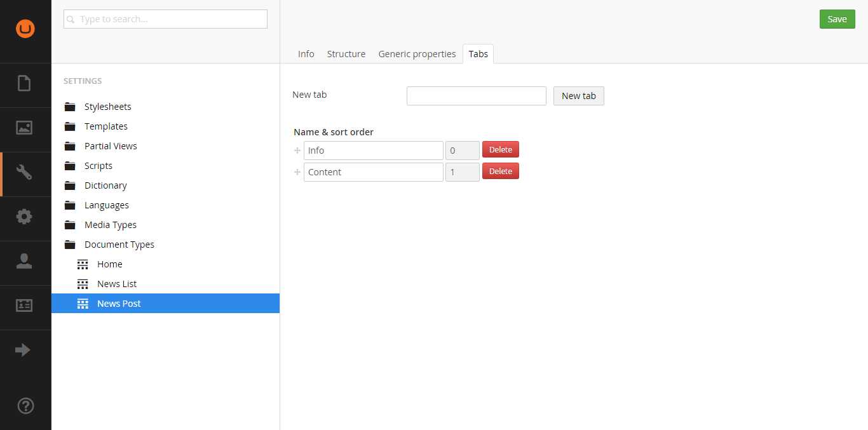868x430 pixels.
Task: Click the sort order field showing 1
Action: pos(463,172)
